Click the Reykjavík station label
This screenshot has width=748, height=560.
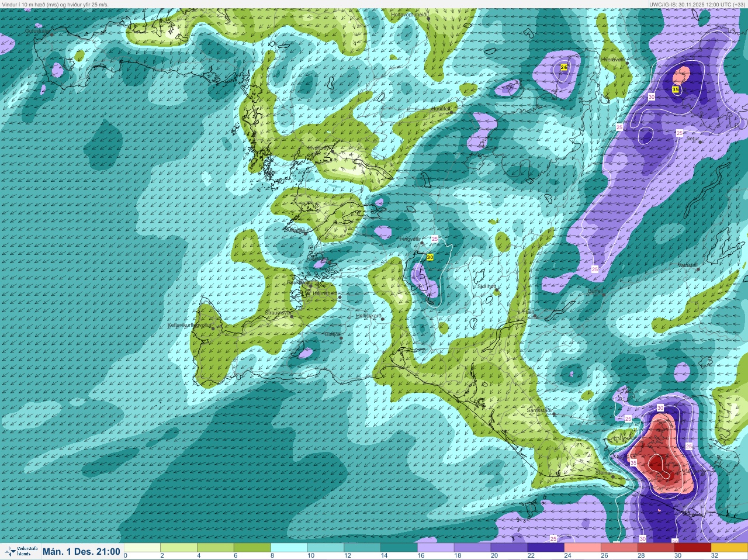coord(298,282)
